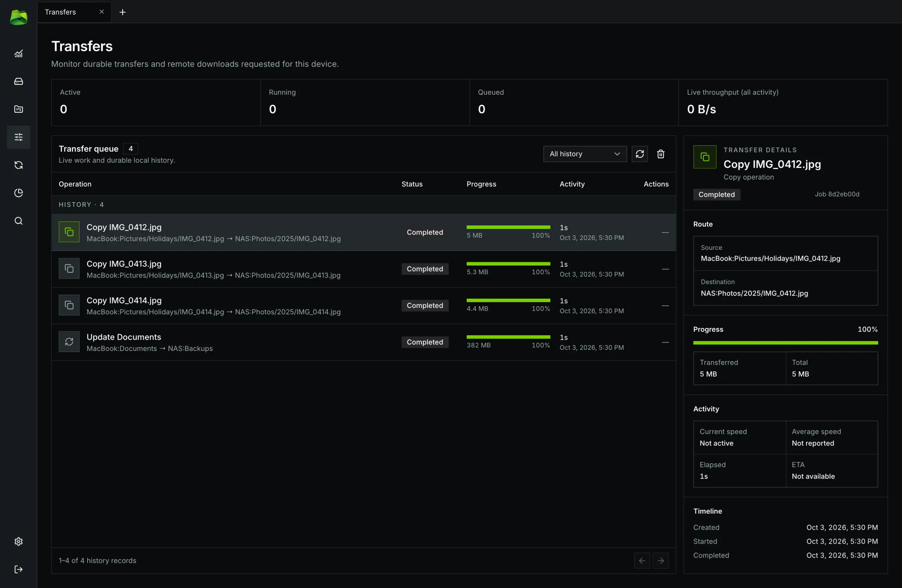Select the Copy IMG_0412.jpg transfer name
The width and height of the screenshot is (902, 588).
[124, 227]
